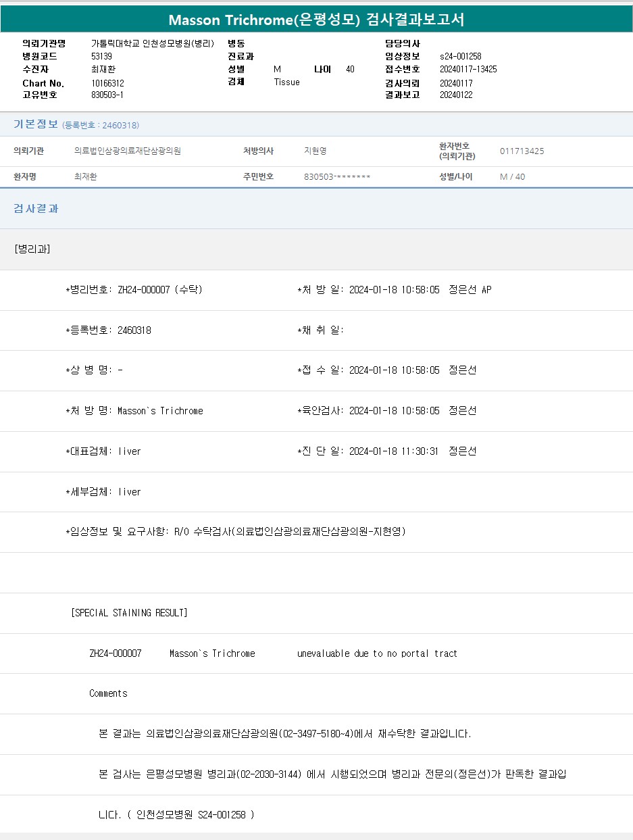Select the patient number 011713425
The height and width of the screenshot is (840, 633).
(x=522, y=151)
